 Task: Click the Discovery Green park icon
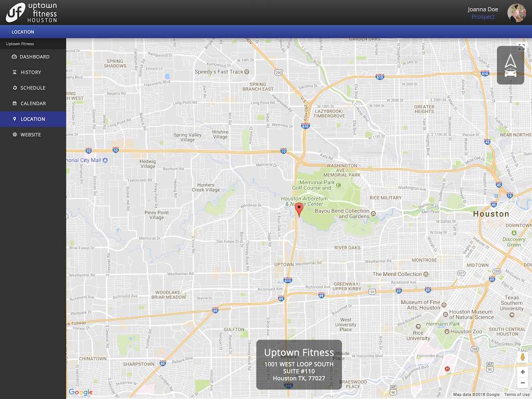[514, 233]
